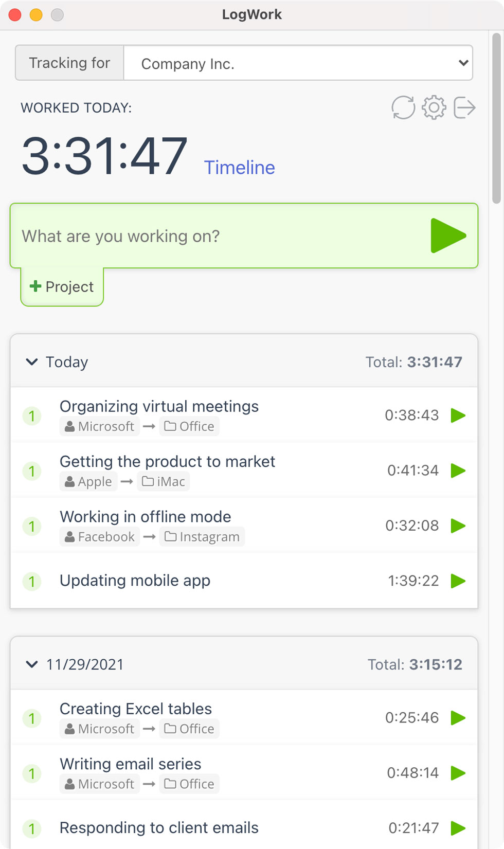Resume Organizing virtual meetings timer
The width and height of the screenshot is (504, 849).
(458, 415)
